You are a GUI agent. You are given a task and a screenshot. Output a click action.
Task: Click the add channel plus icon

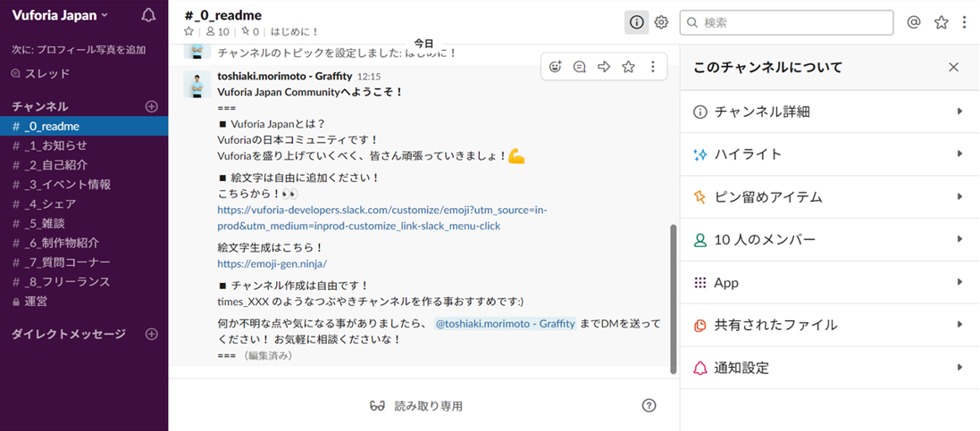[151, 107]
